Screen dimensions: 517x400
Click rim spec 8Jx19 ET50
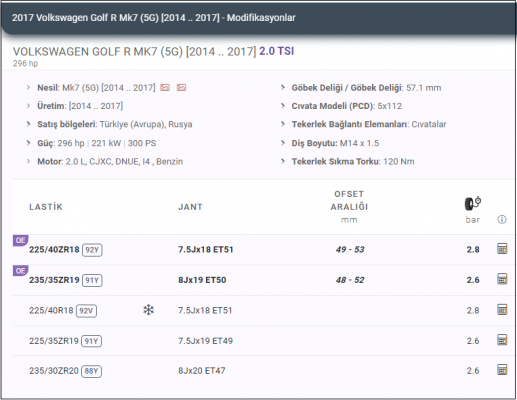(202, 280)
